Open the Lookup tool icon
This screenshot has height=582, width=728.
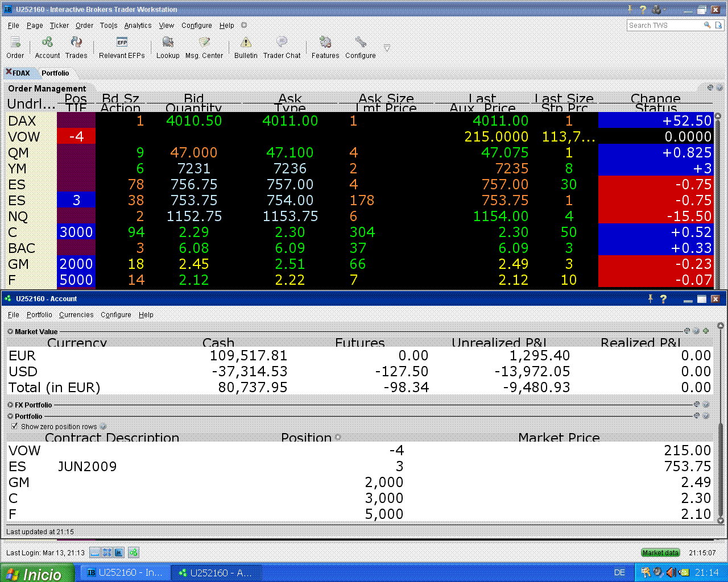click(x=168, y=43)
